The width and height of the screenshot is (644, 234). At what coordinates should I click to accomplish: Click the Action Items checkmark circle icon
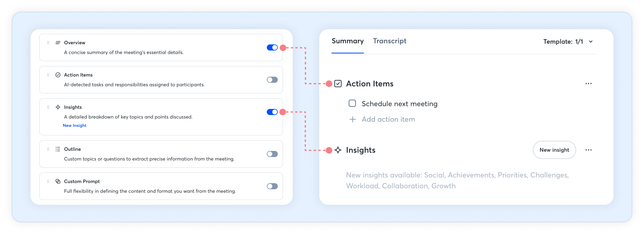[58, 75]
